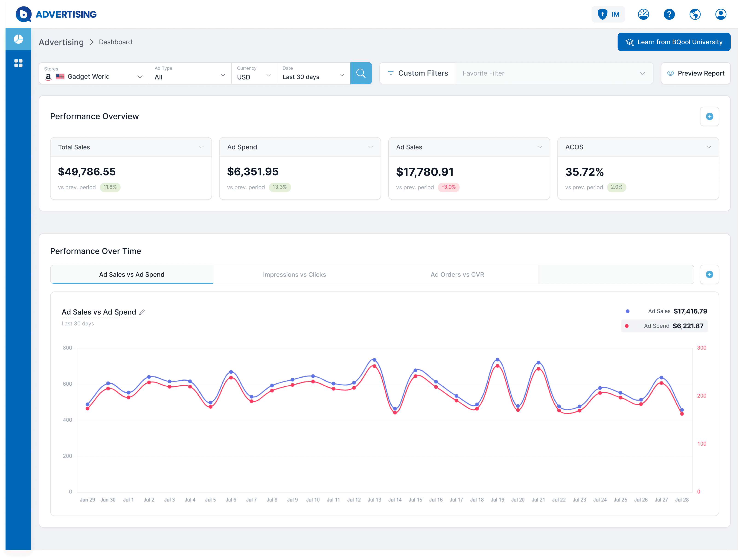Switch to Impressions vs Clicks tab
Screen dimensions: 739x560
click(x=294, y=274)
